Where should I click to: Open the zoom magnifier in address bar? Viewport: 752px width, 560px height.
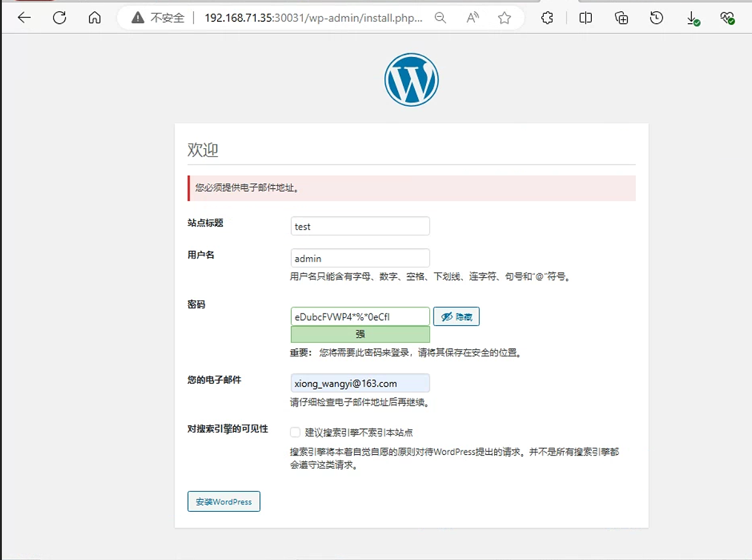tap(440, 18)
